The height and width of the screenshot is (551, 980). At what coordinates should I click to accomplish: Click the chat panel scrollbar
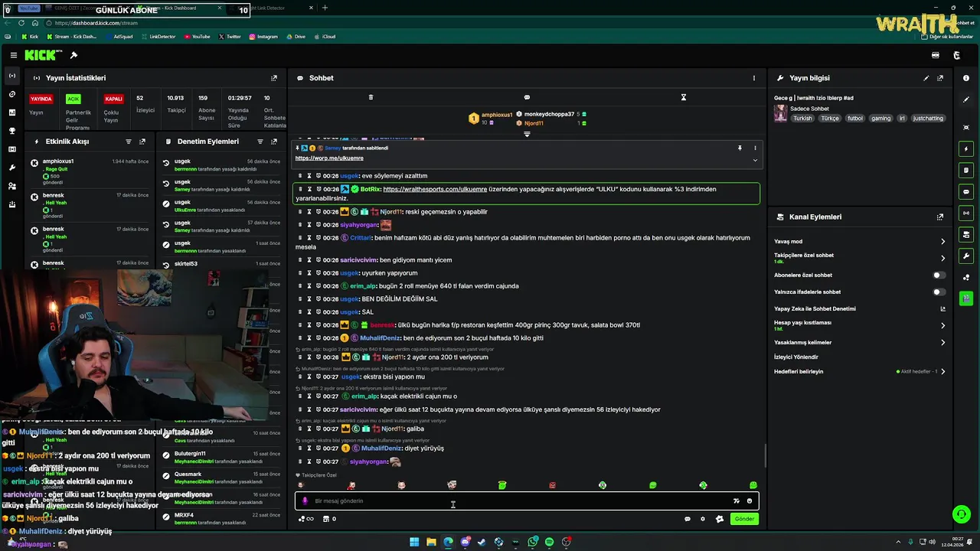[765, 457]
